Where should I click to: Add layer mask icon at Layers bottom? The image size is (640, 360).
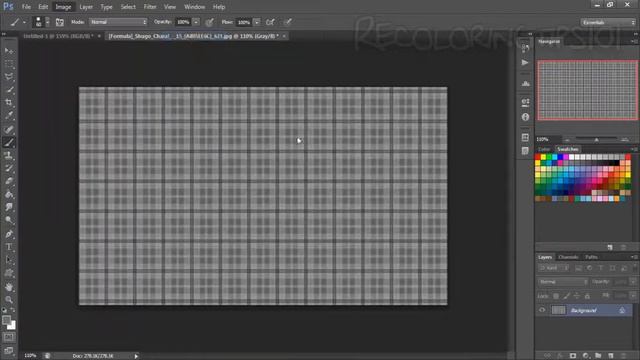573,356
